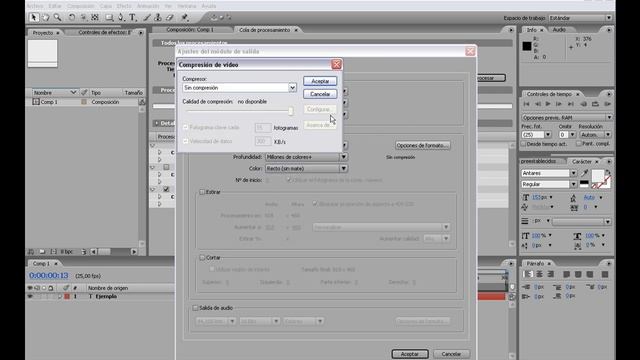
Task: Jump to last frame in time controls
Action: [x=571, y=104]
